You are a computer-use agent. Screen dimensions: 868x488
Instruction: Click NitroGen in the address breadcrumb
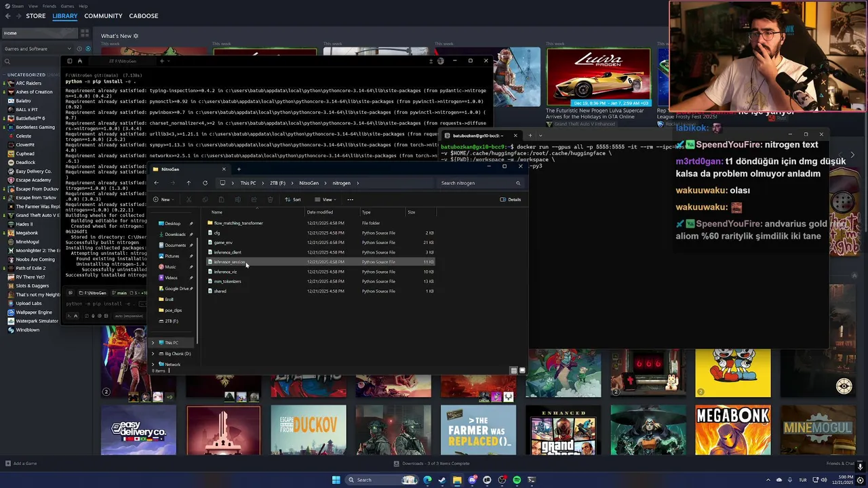309,183
